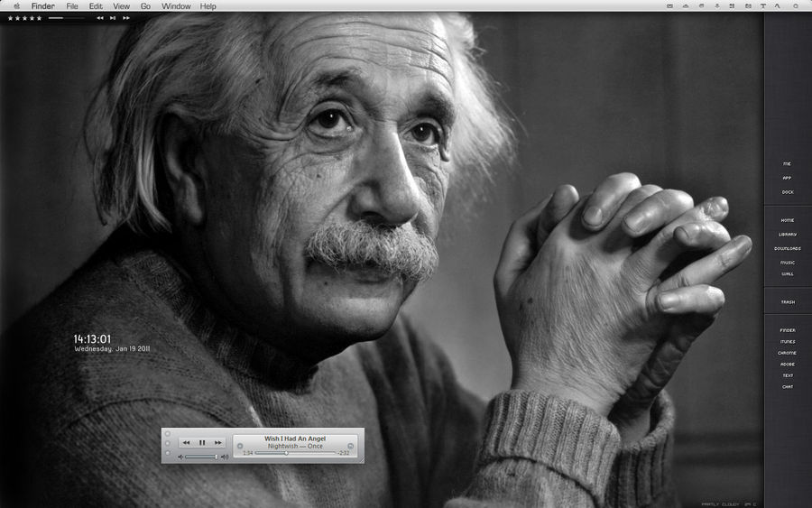Viewport: 812px width, 508px height.
Task: Launch ITUNES from the sidebar launcher
Action: (788, 342)
